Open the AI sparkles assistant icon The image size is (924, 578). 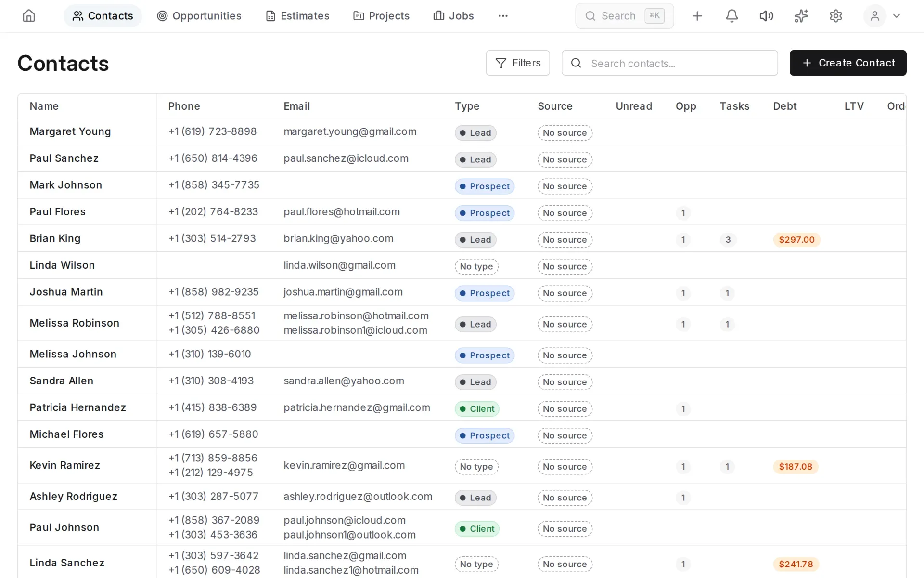(x=801, y=16)
